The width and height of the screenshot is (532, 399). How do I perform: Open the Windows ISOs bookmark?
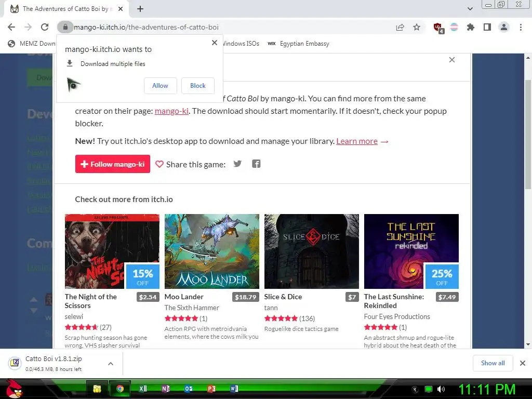[241, 44]
